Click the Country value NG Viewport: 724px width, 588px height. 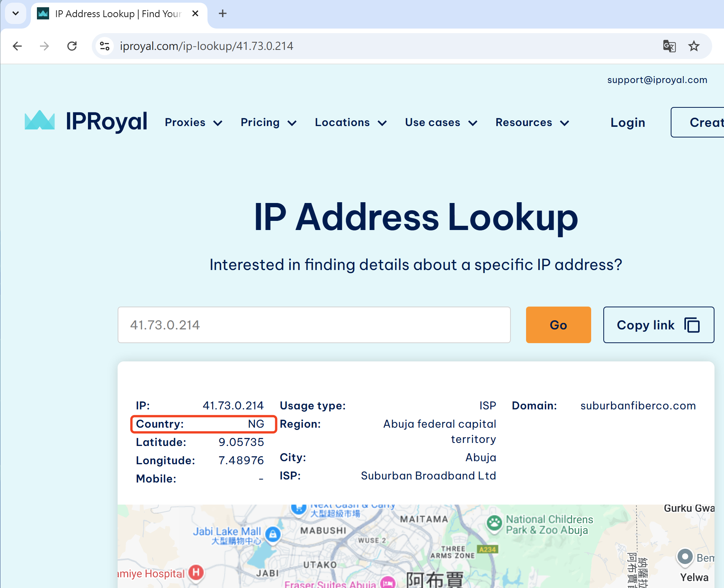pos(256,424)
